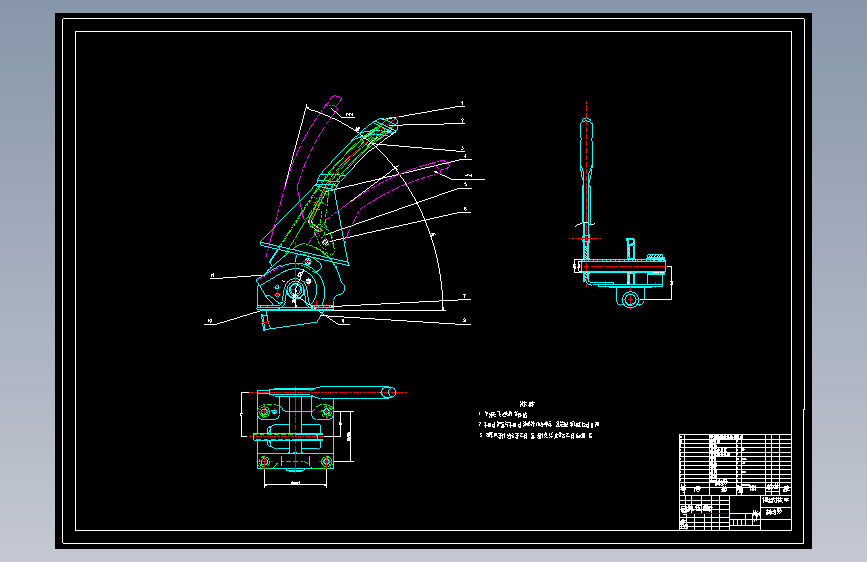The width and height of the screenshot is (867, 562).
Task: Click balloon number 2 leader label
Action: tap(463, 121)
